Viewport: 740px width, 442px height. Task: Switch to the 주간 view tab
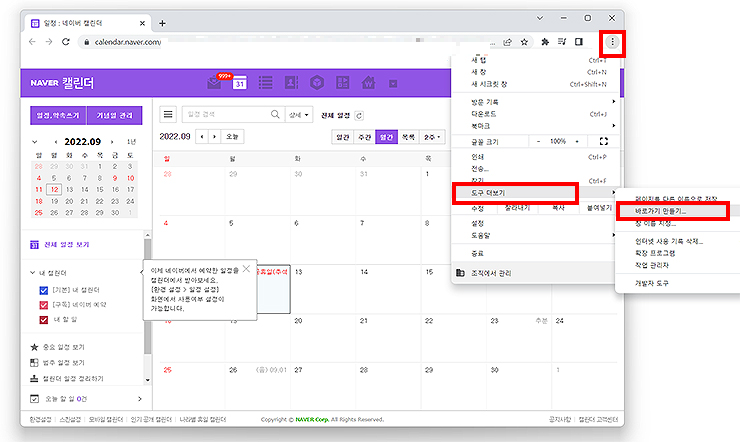pos(364,137)
